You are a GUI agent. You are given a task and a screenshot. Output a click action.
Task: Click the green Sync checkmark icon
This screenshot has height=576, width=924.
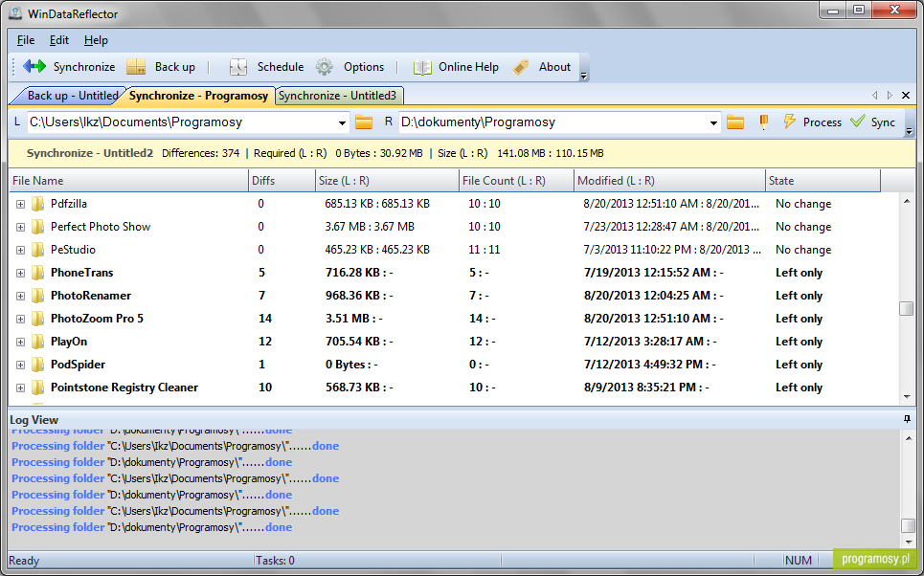tap(857, 122)
